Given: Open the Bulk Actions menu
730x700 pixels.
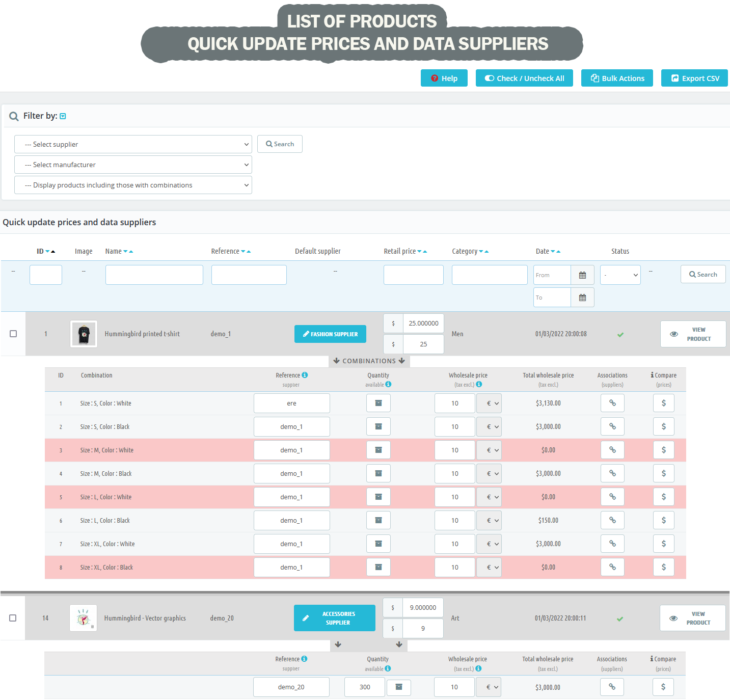Looking at the screenshot, I should coord(617,78).
